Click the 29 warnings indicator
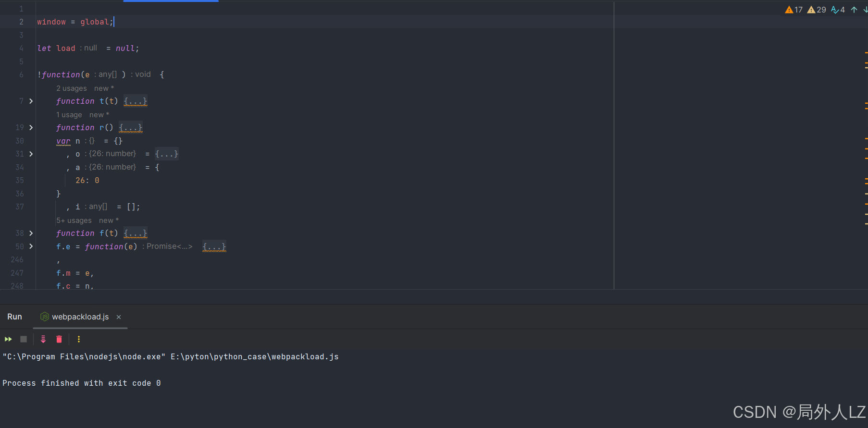The width and height of the screenshot is (868, 428). tap(817, 10)
